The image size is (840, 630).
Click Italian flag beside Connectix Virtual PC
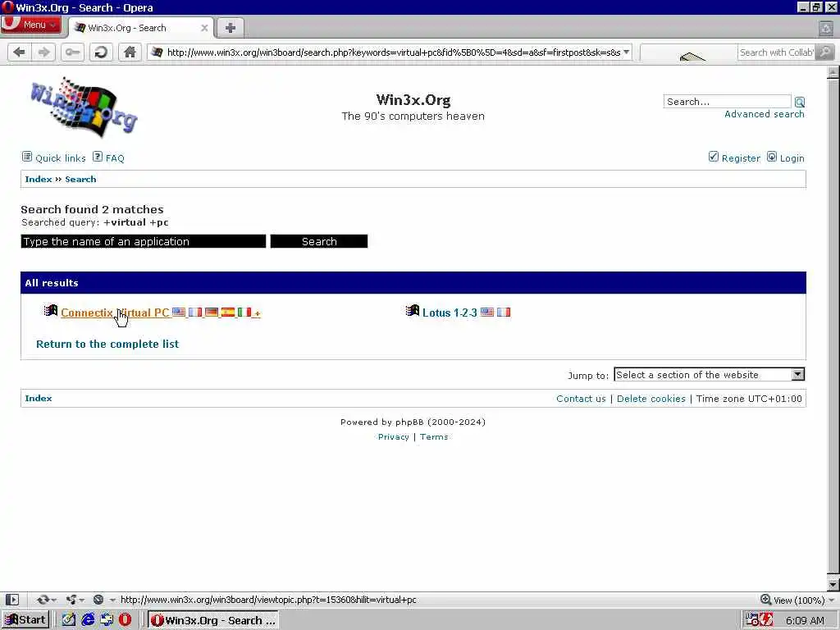pyautogui.click(x=244, y=312)
